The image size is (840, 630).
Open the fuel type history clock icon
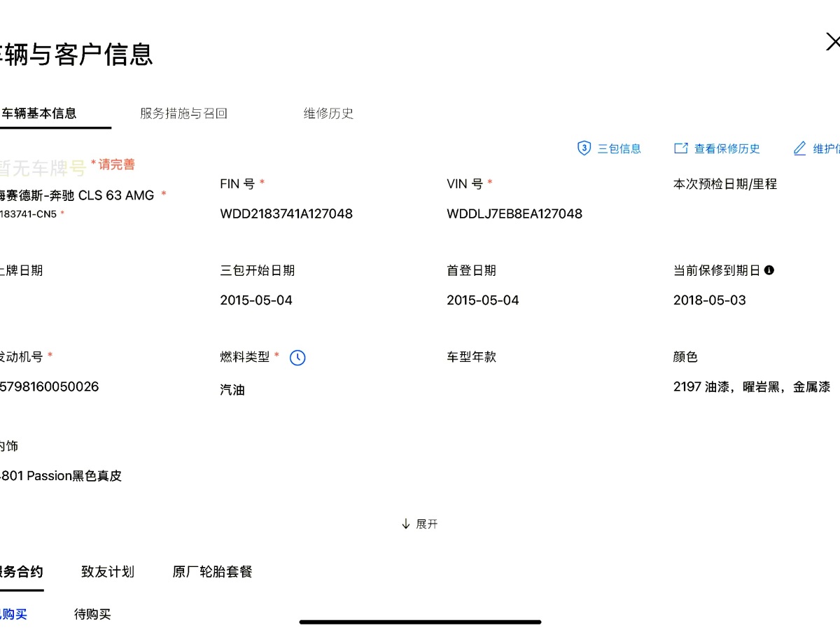(x=297, y=358)
